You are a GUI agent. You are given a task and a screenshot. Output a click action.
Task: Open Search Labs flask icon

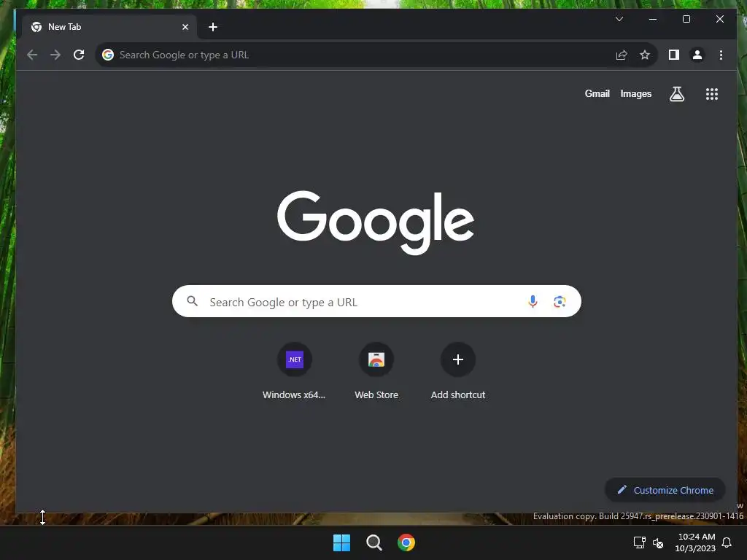[x=676, y=94]
